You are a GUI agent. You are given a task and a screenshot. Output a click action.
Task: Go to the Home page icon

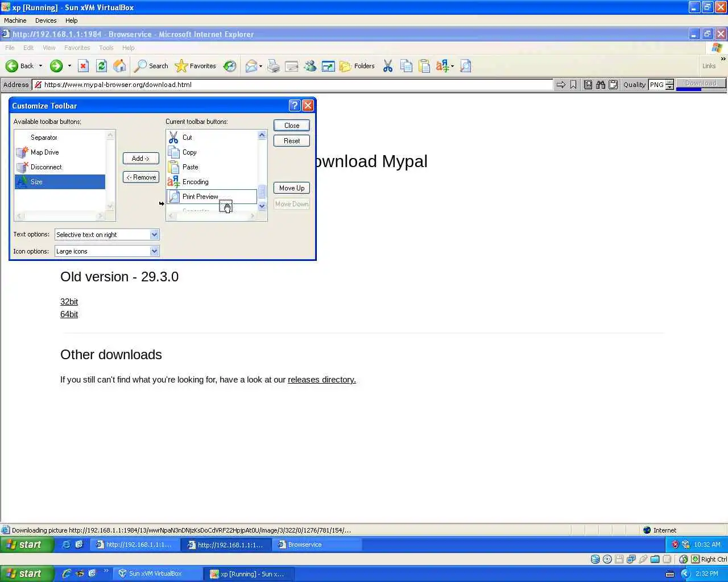click(119, 66)
